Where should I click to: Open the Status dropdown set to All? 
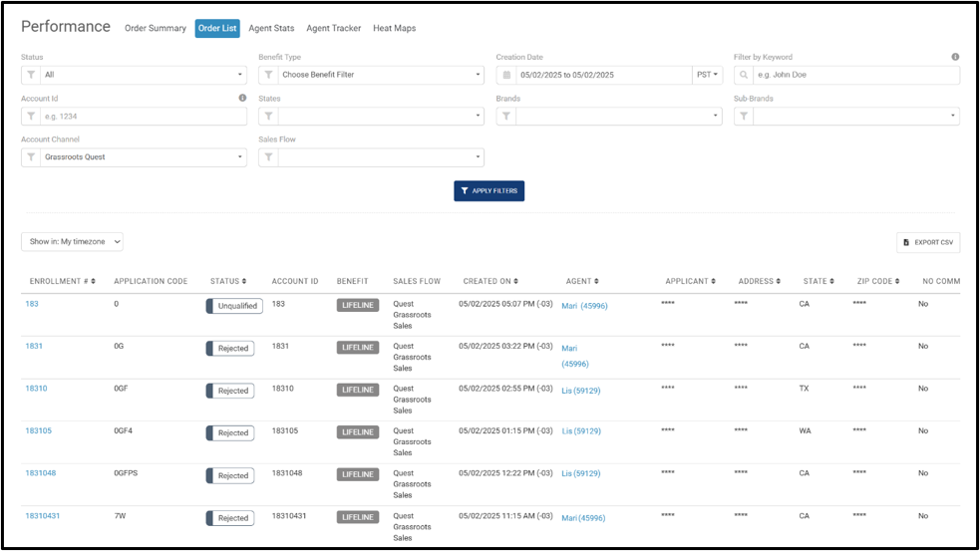(x=144, y=75)
